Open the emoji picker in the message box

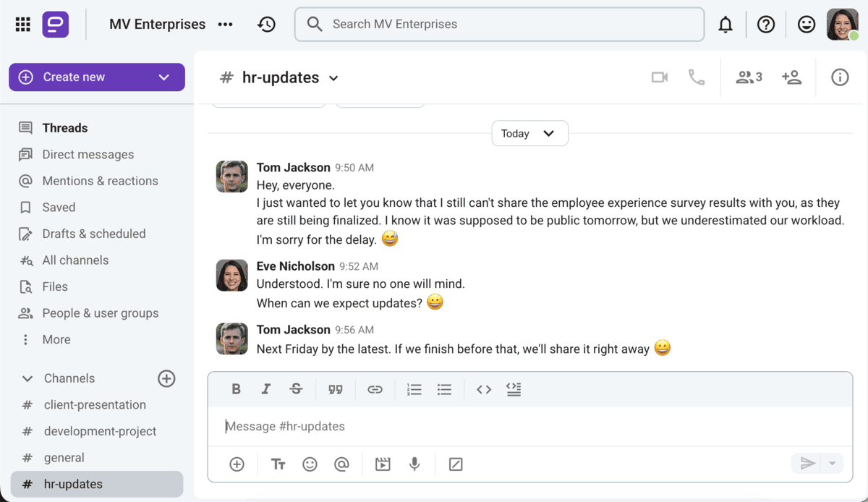tap(310, 464)
